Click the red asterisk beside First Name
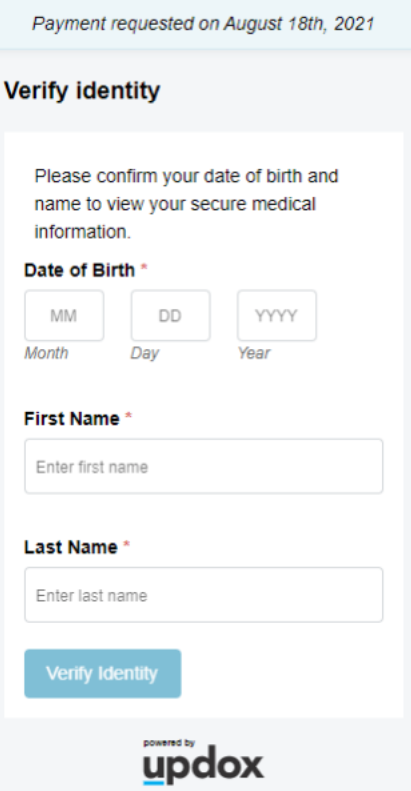The image size is (411, 791). click(129, 416)
